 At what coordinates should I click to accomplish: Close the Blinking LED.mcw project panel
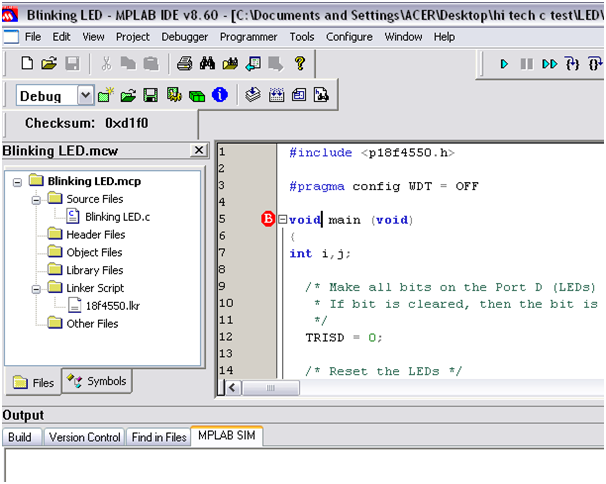pyautogui.click(x=199, y=150)
